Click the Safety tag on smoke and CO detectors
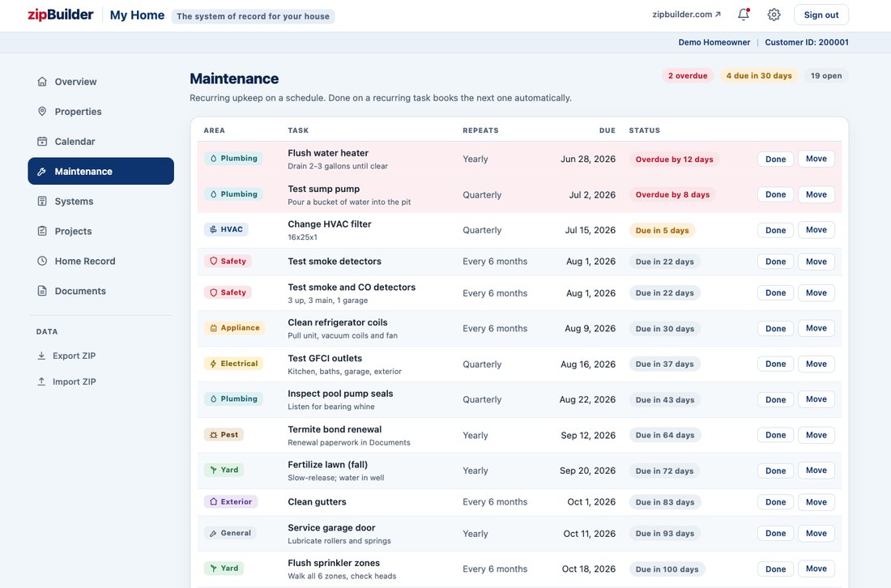The width and height of the screenshot is (891, 588). [x=228, y=292]
